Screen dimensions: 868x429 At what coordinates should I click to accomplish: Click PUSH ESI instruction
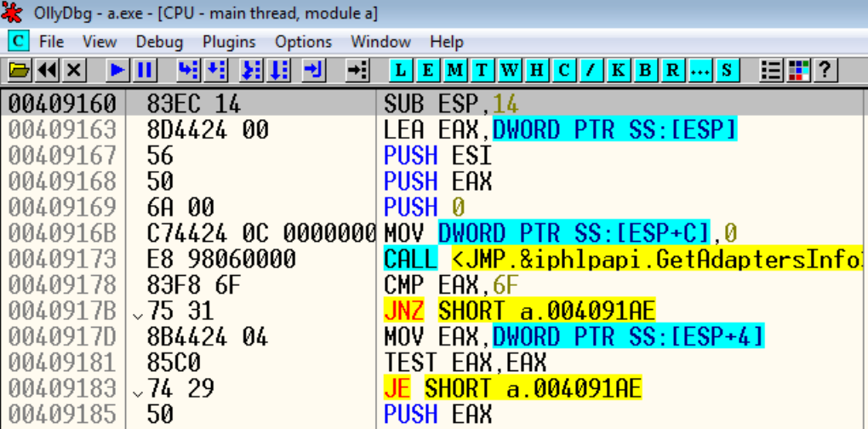coord(438,155)
